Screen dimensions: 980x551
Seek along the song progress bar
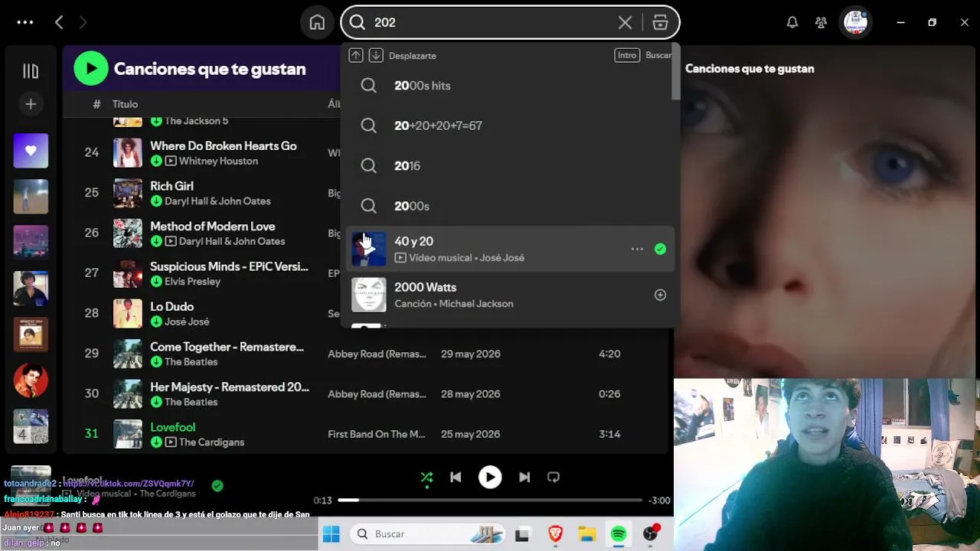[490, 500]
